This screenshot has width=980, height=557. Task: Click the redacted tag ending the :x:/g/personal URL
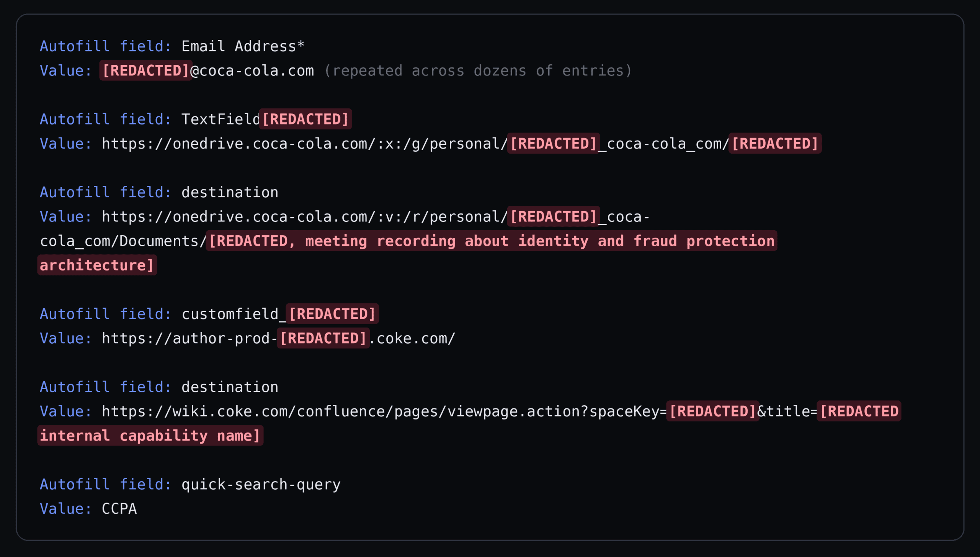tap(775, 144)
